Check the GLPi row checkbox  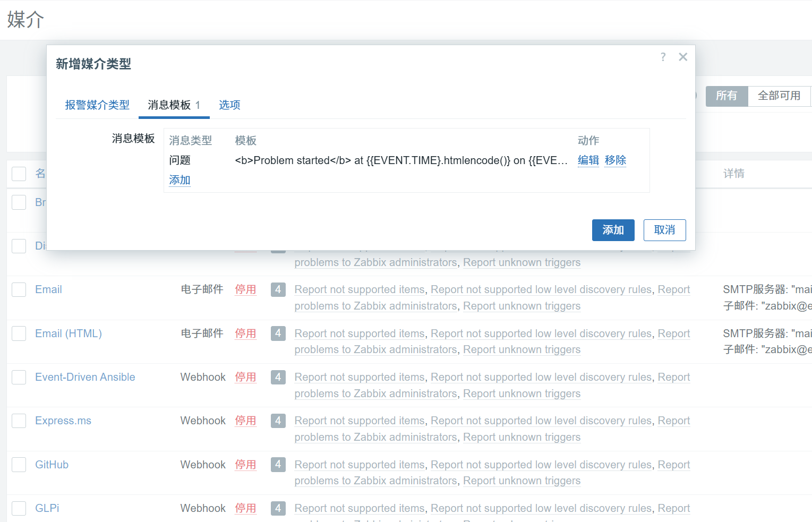tap(19, 508)
